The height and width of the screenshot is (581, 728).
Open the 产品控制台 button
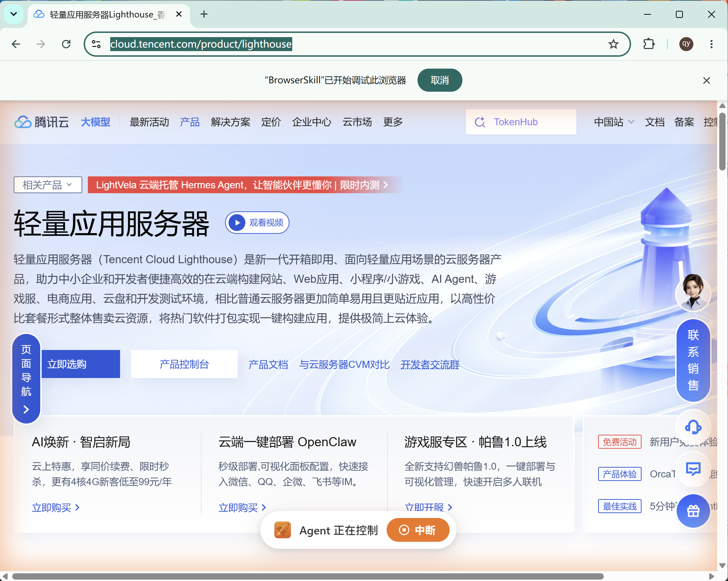click(x=184, y=364)
